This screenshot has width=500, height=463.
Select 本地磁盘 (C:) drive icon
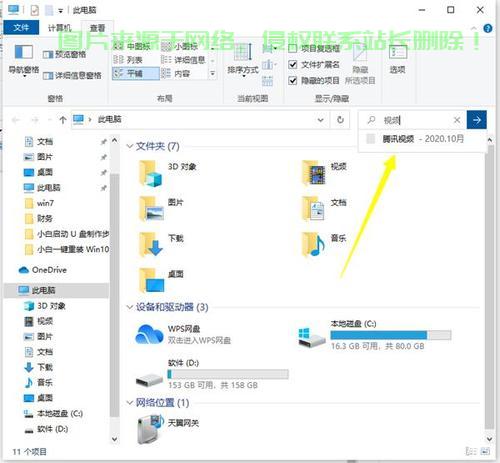tap(311, 337)
